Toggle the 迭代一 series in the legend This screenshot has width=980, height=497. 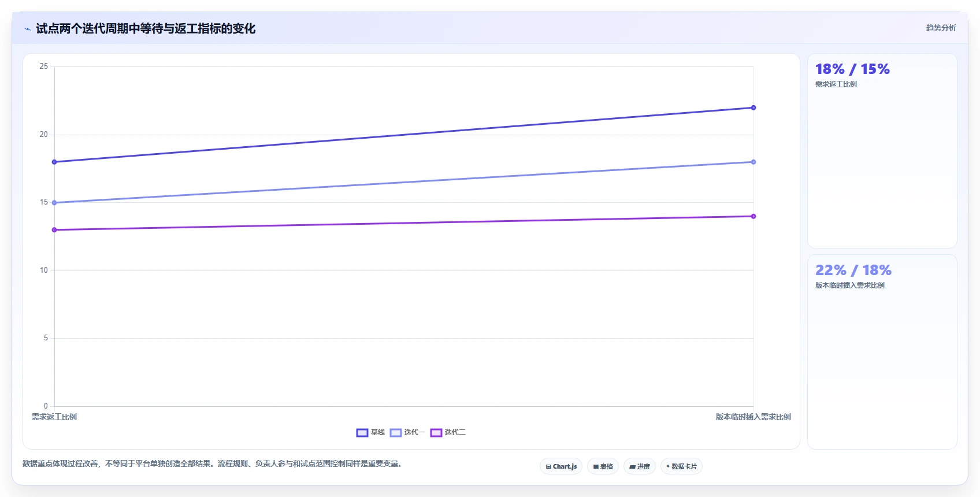(407, 432)
